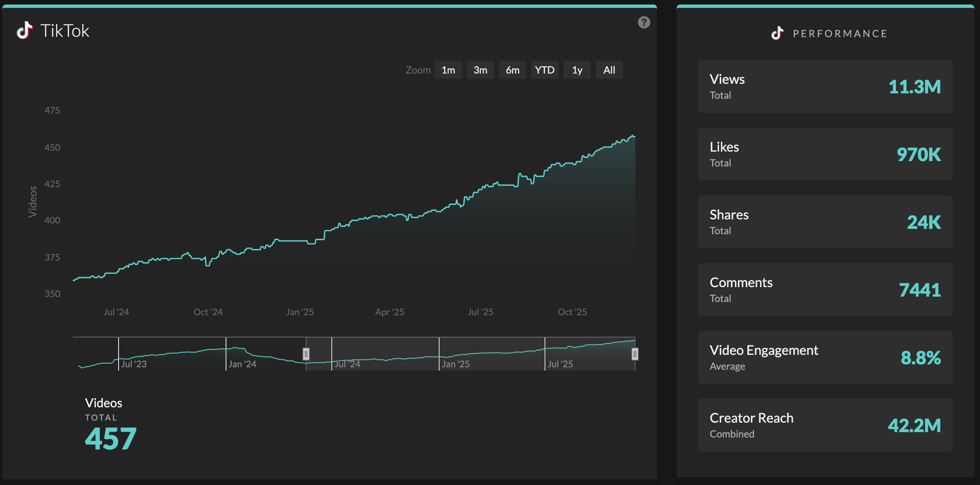Select the 1y zoom option
The height and width of the screenshot is (485, 980).
(x=577, y=70)
